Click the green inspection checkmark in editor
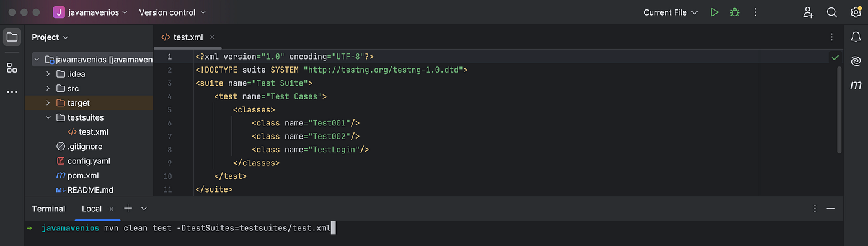This screenshot has height=246, width=868. pos(835,57)
